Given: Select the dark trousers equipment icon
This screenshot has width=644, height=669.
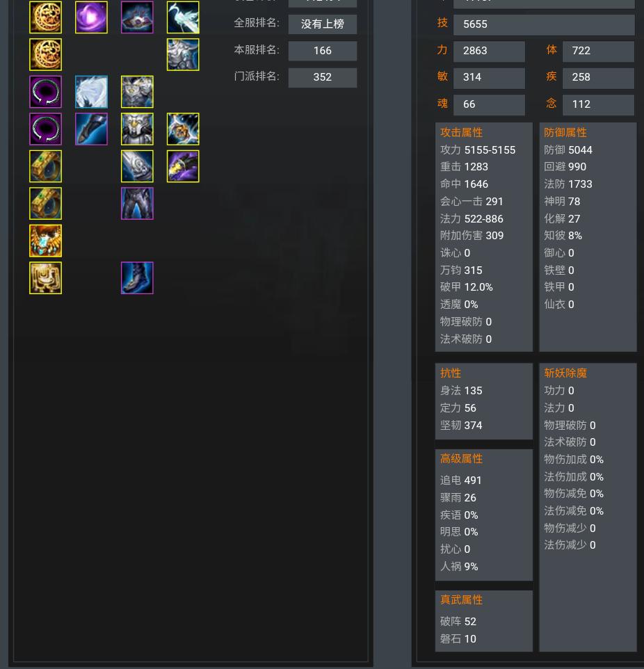Looking at the screenshot, I should 137,204.
